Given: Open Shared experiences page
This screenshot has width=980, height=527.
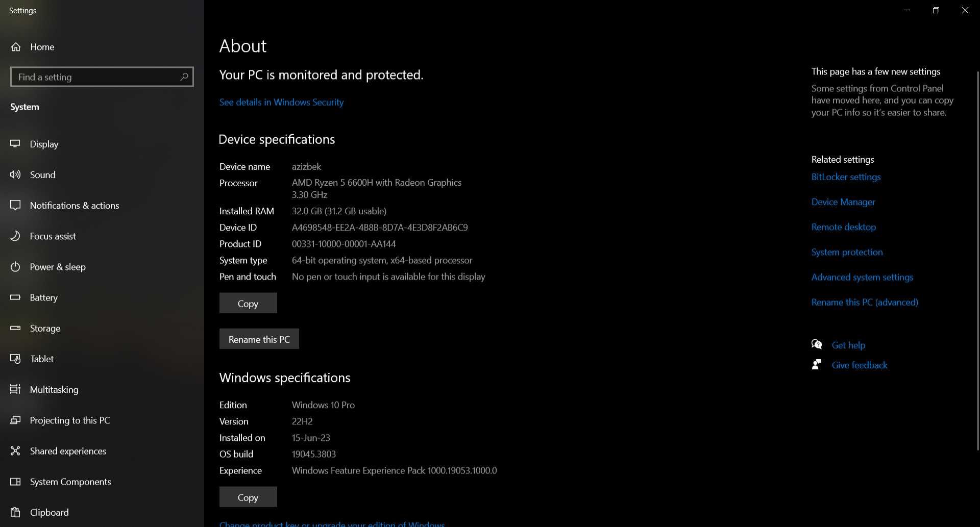Looking at the screenshot, I should click(x=102, y=450).
